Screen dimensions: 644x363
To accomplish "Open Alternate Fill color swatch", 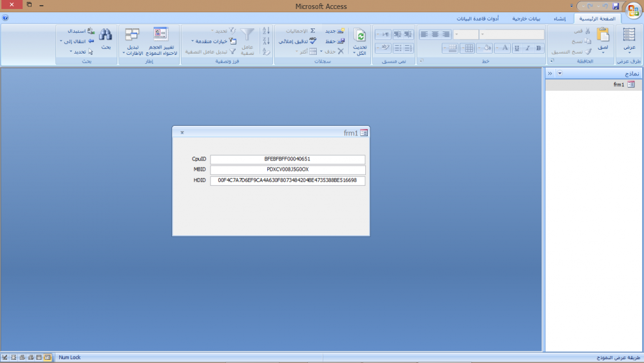I will [x=450, y=48].
